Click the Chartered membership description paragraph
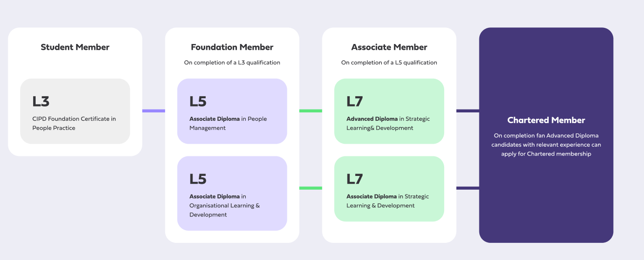The width and height of the screenshot is (644, 260). coord(546,145)
